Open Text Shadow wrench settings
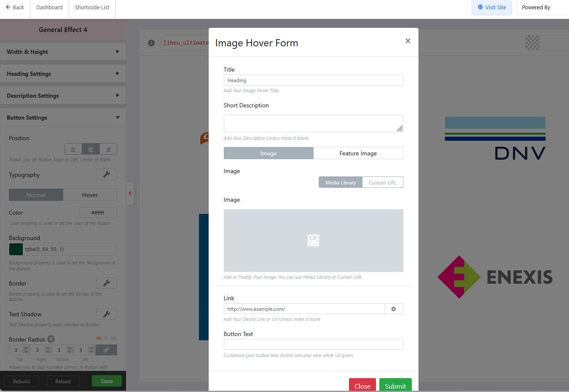Screen dimensions: 569x392 click(x=107, y=314)
